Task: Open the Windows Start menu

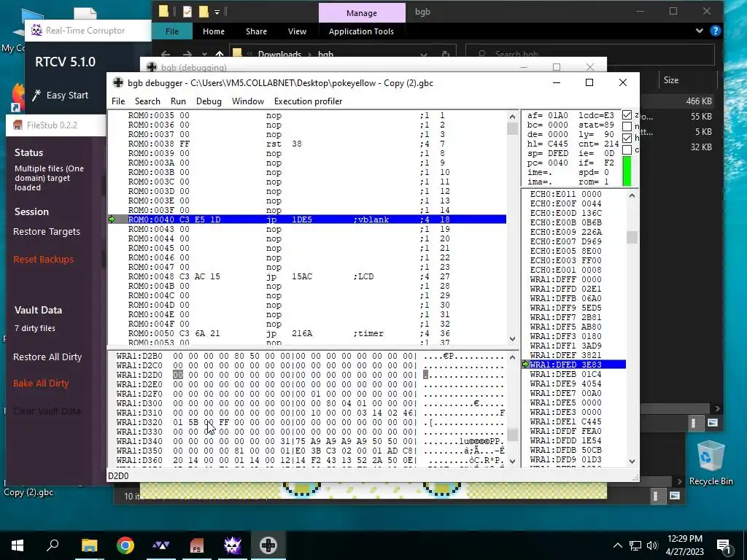Action: (x=18, y=545)
